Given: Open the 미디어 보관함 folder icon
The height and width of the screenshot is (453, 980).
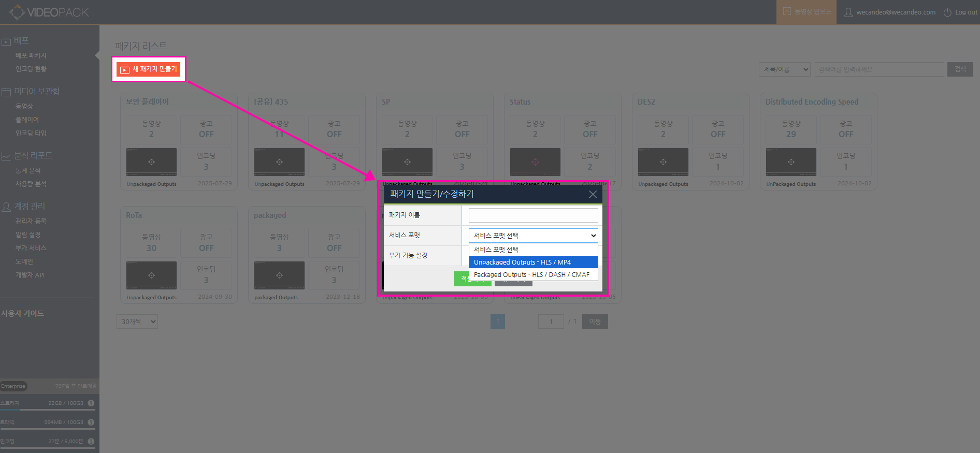Looking at the screenshot, I should 6,92.
